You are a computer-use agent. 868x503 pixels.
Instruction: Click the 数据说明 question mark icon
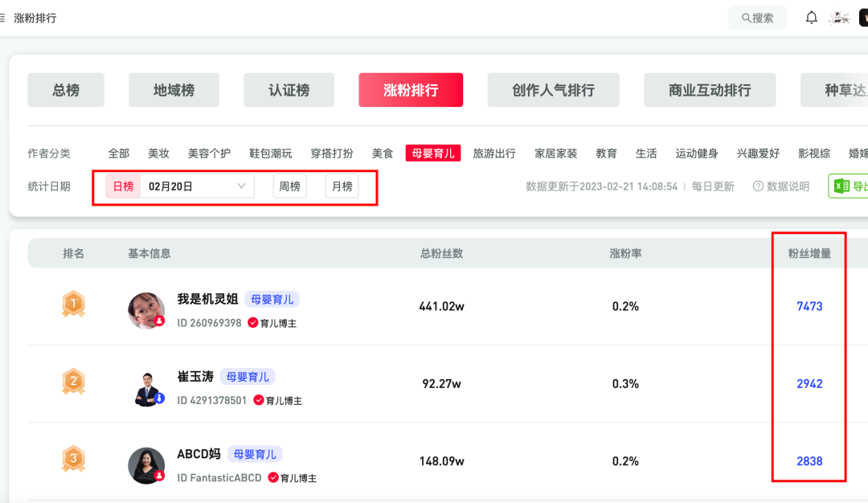click(x=758, y=186)
